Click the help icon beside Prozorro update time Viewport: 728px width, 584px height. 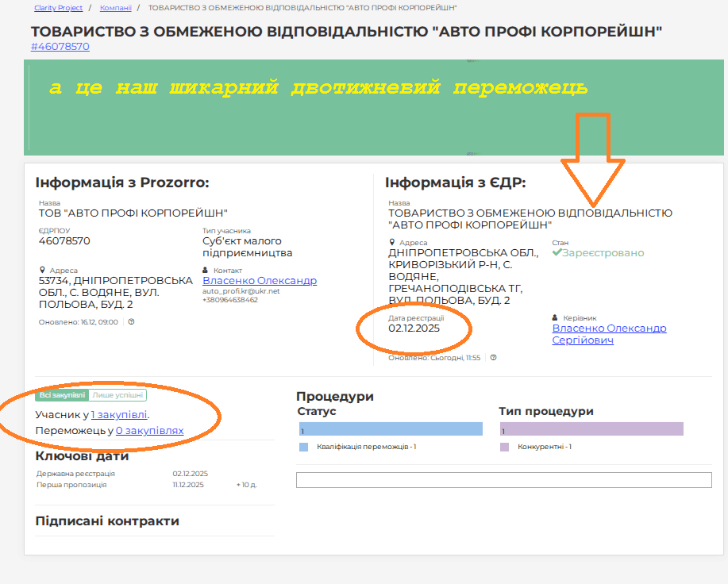pyautogui.click(x=132, y=322)
